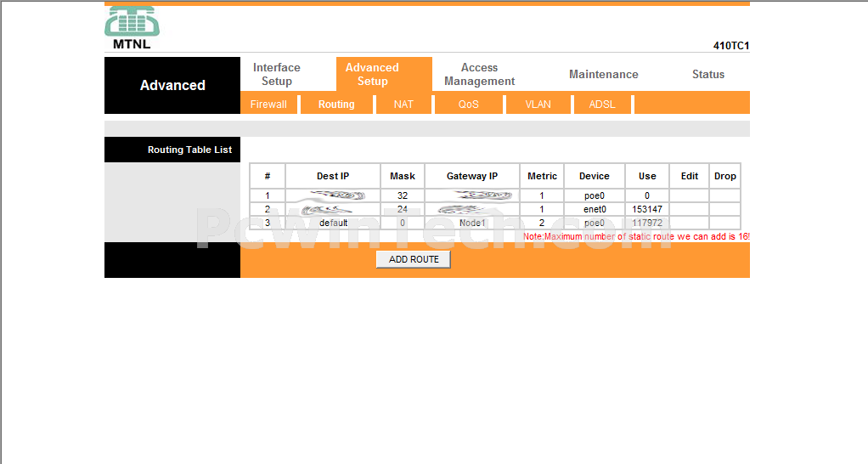Click the Node1 gateway cell

(472, 224)
